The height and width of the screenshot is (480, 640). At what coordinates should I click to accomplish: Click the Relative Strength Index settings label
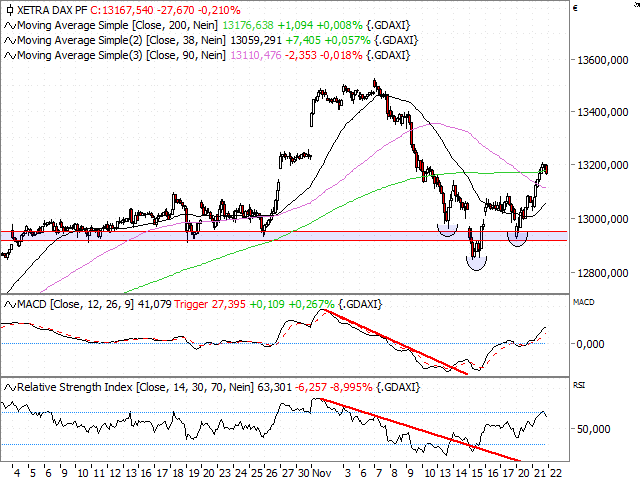click(x=136, y=387)
